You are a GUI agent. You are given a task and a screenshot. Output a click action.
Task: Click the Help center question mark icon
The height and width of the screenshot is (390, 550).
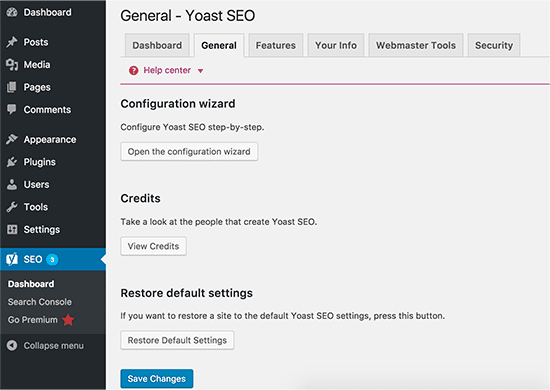point(133,70)
